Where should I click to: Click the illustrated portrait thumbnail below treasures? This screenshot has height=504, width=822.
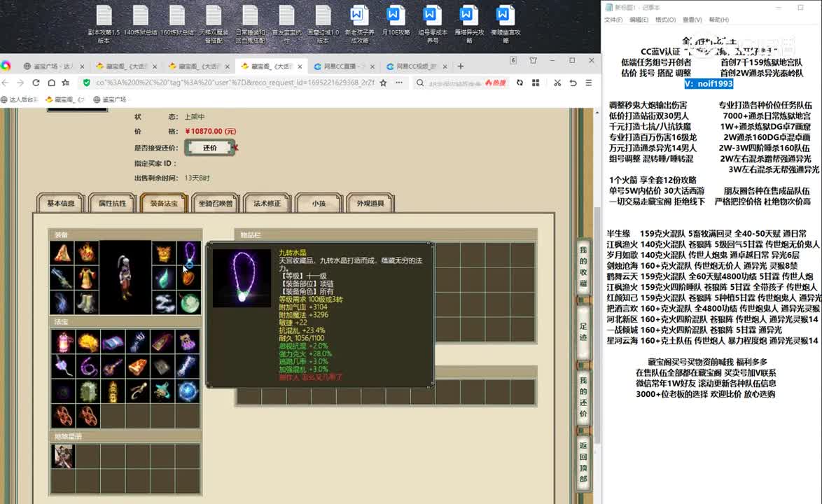coord(63,456)
